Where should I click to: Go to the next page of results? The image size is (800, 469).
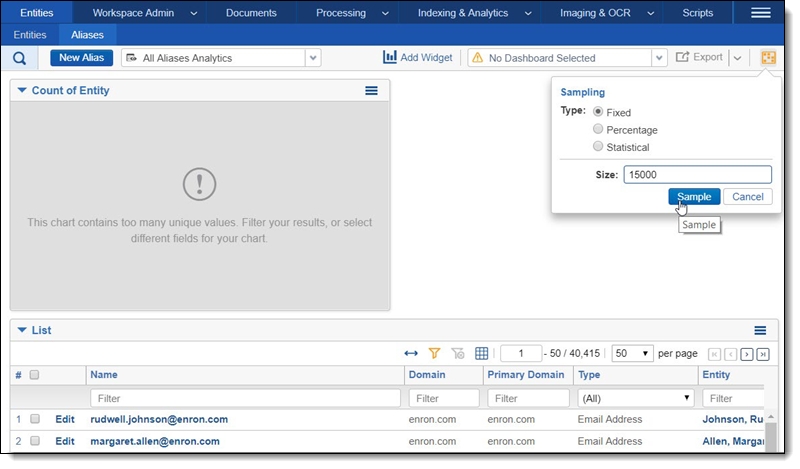[x=746, y=354]
